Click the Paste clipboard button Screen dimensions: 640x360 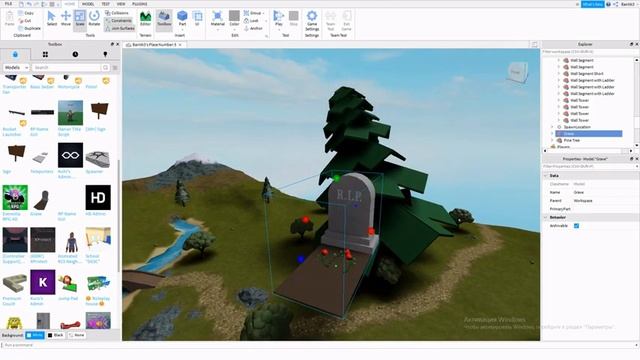tap(9, 19)
